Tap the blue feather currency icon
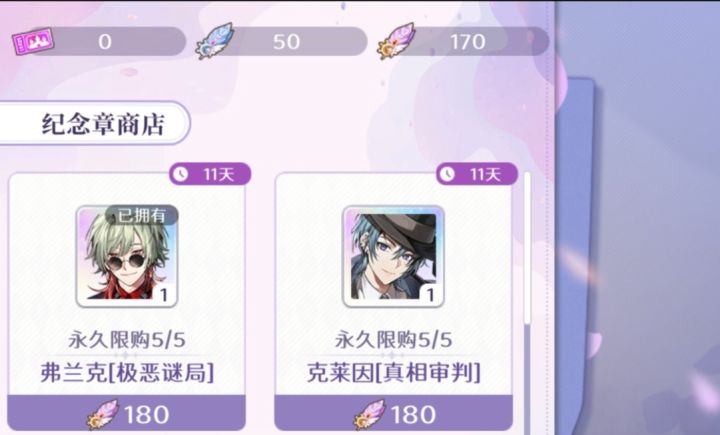 pyautogui.click(x=215, y=41)
